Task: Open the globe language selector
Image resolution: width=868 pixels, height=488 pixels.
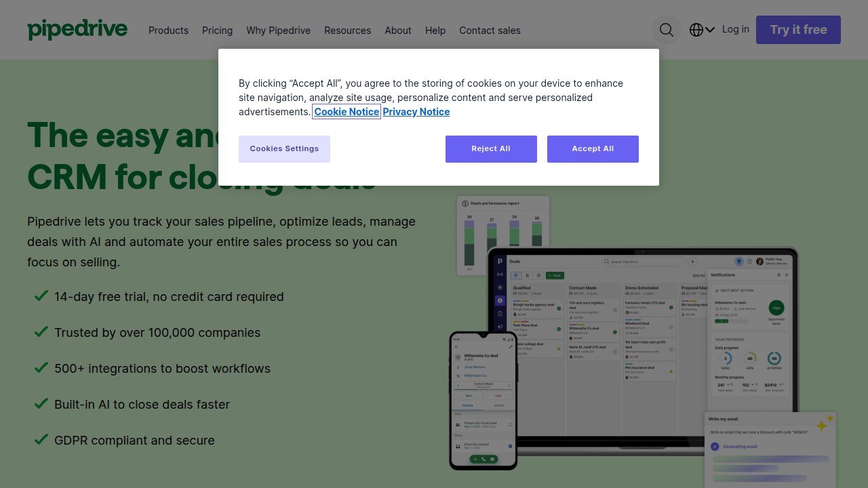Action: (x=702, y=30)
